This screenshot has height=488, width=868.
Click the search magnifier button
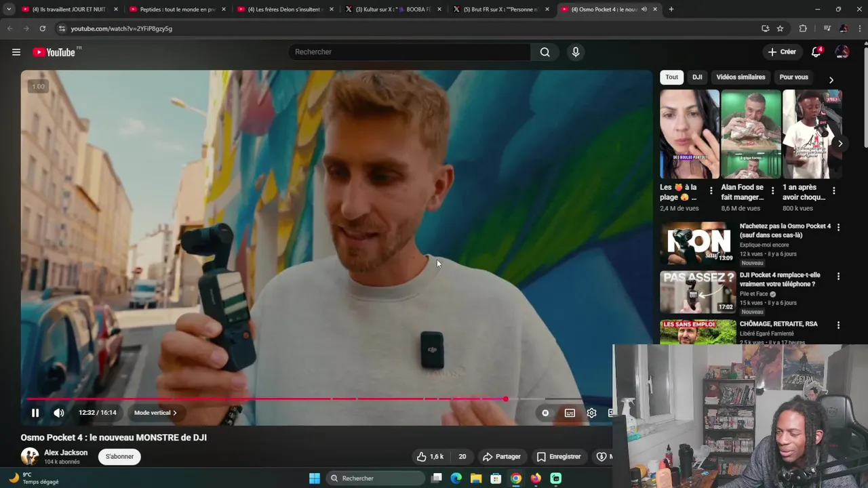click(545, 52)
